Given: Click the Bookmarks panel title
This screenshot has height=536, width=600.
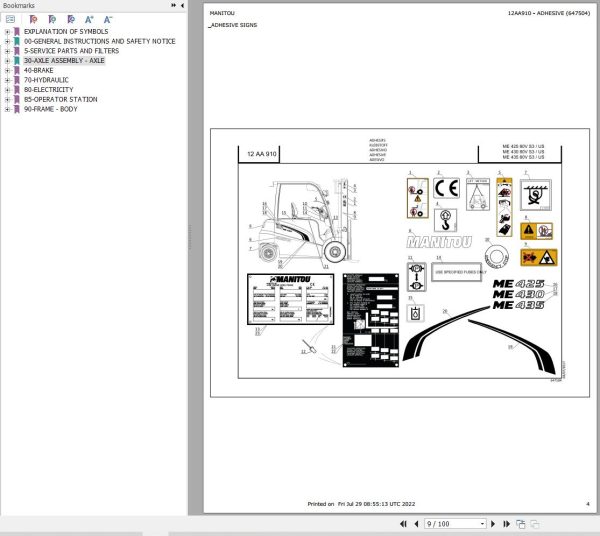Looking at the screenshot, I should [x=18, y=5].
